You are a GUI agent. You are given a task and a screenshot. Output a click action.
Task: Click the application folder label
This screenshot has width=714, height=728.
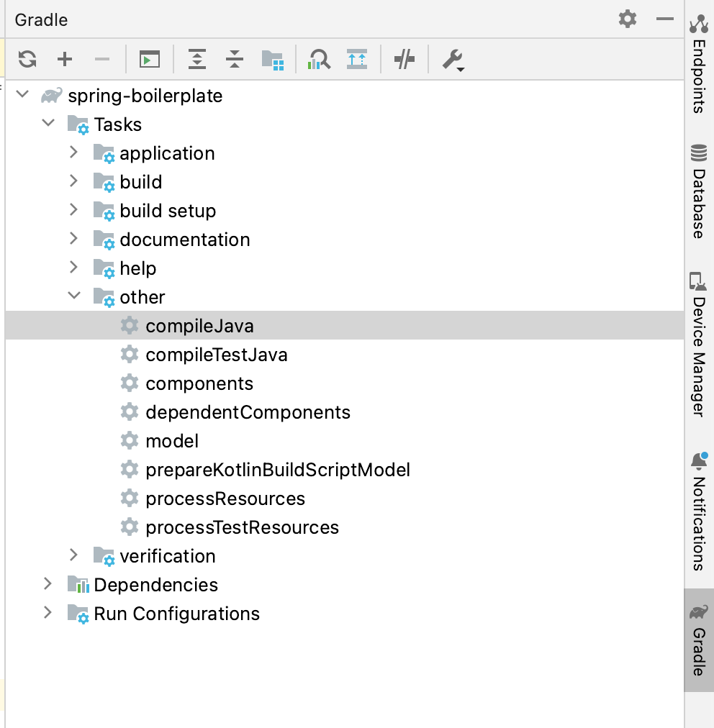point(167,154)
